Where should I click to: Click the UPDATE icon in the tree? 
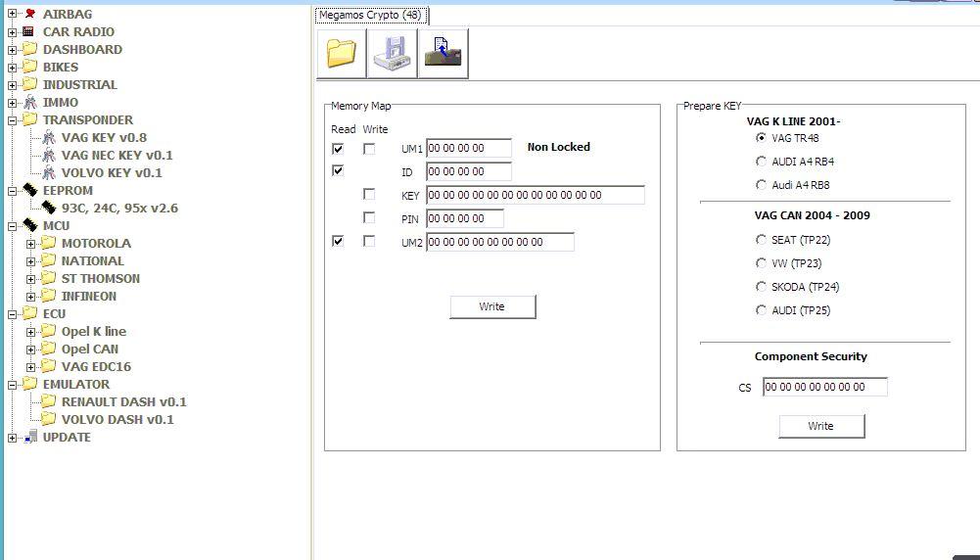[x=29, y=437]
